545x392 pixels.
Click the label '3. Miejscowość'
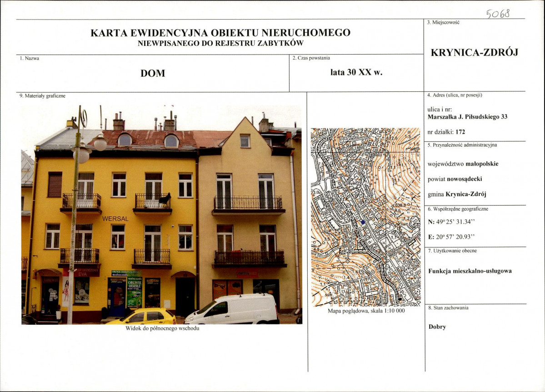point(443,22)
